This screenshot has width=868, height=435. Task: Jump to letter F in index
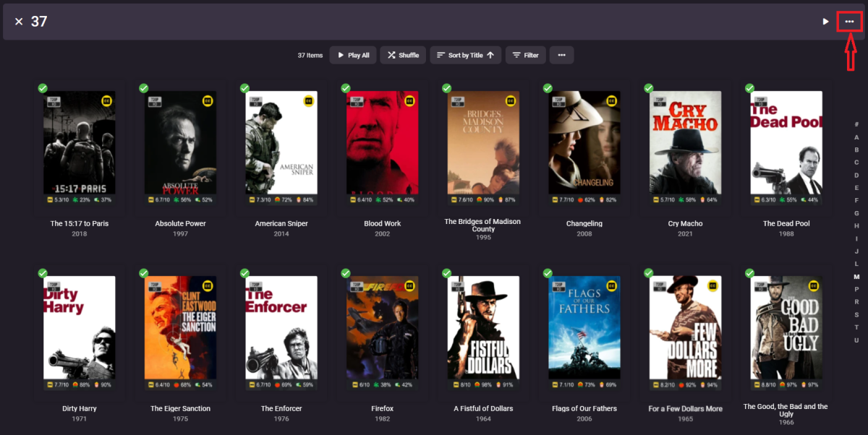856,200
